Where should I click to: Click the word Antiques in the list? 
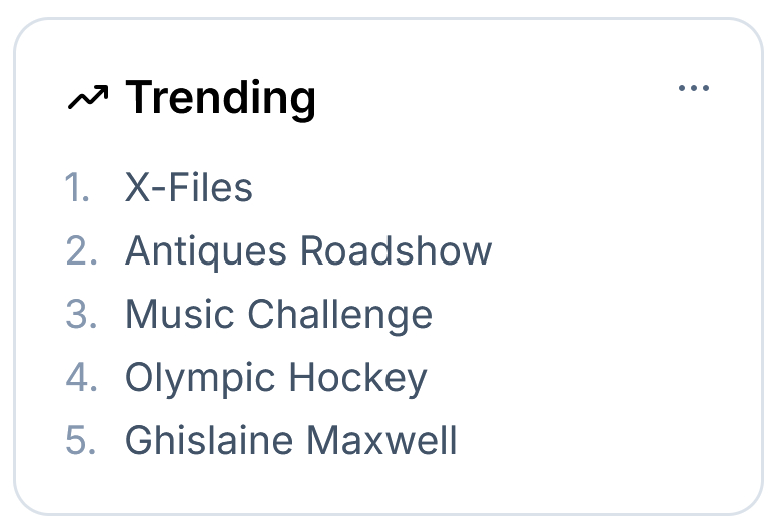[208, 251]
